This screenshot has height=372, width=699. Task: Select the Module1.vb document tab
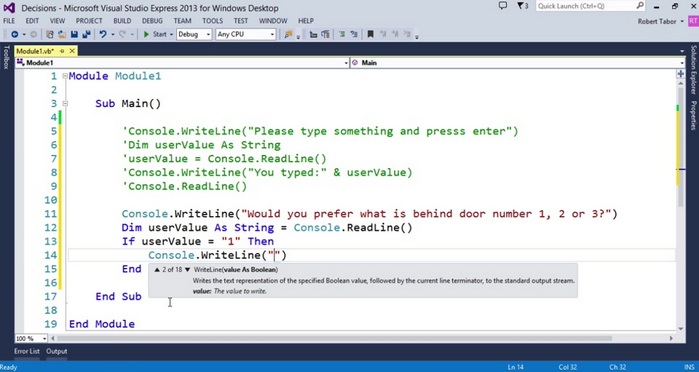coord(35,51)
